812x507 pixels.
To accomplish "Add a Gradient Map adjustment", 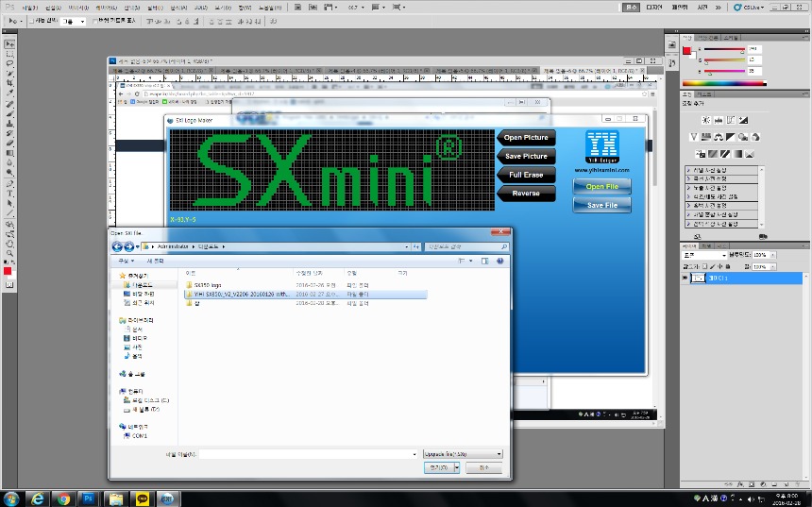I will (736, 154).
